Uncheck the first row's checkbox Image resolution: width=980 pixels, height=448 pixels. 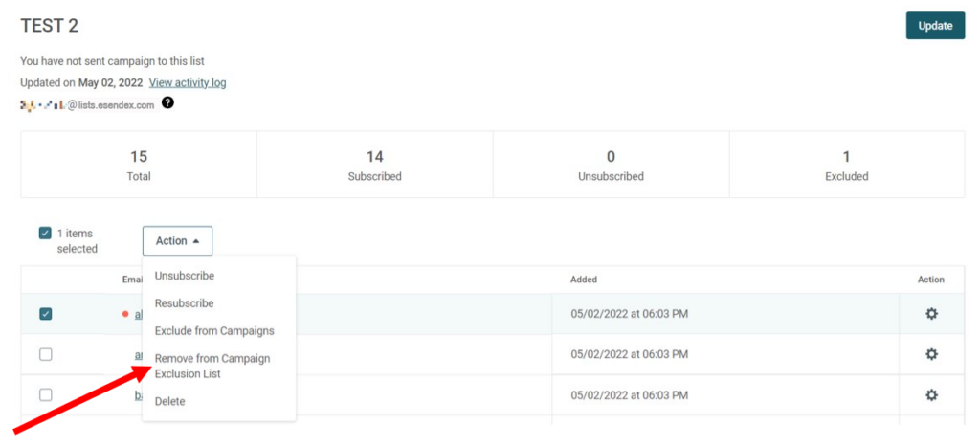tap(46, 314)
